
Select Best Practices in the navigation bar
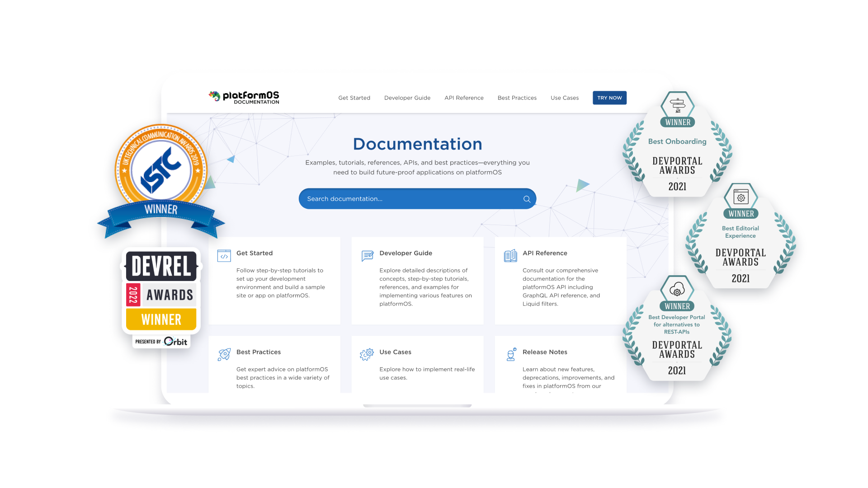(x=517, y=98)
